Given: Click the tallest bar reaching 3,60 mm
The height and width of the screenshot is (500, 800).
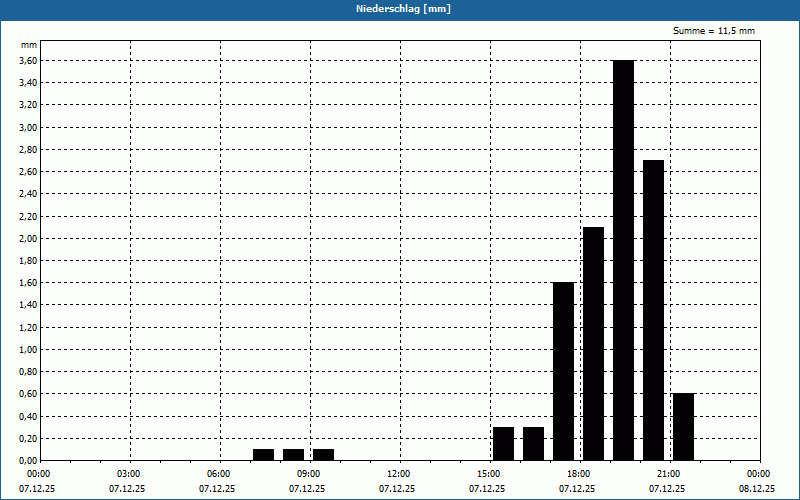Looking at the screenshot, I should point(623,260).
